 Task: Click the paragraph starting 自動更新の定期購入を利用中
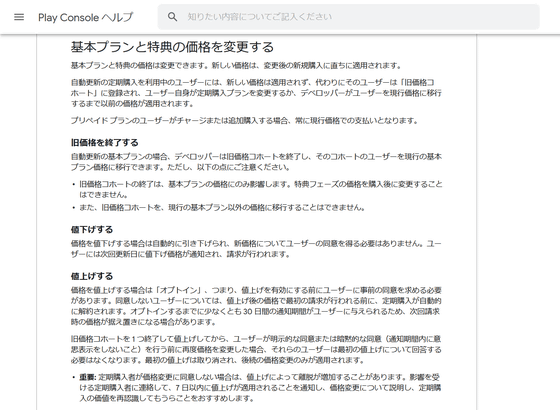point(256,93)
